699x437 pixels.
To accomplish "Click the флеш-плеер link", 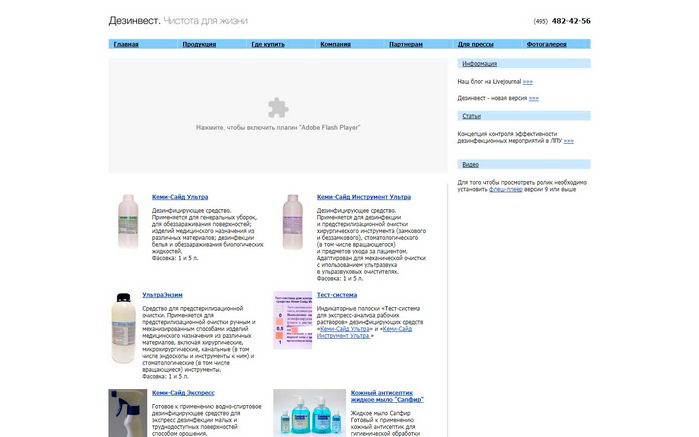I will tap(506, 190).
